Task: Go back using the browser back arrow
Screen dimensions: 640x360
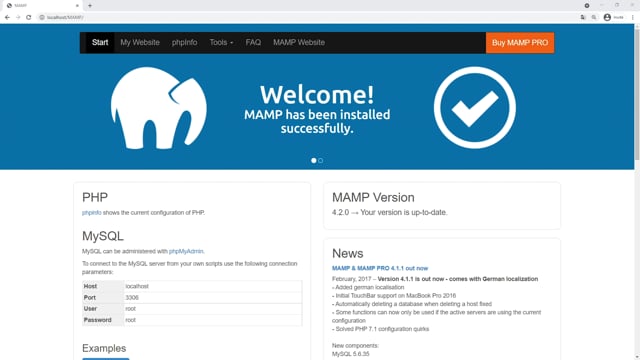Action: 7,17
